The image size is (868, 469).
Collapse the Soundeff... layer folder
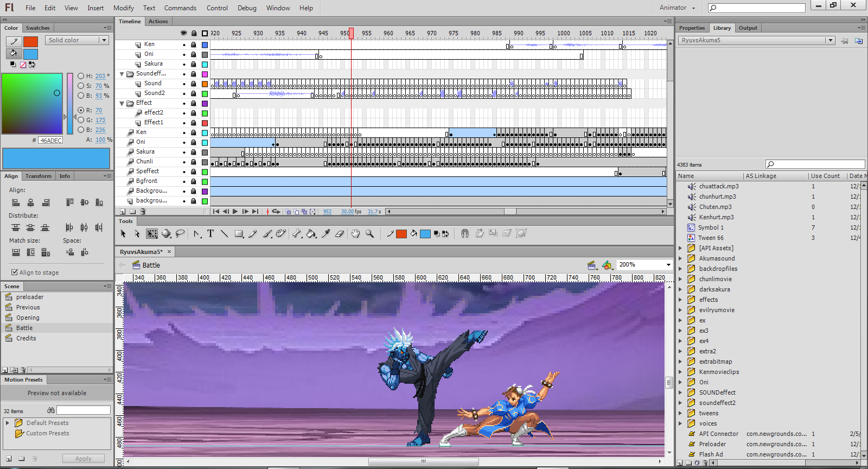[122, 74]
